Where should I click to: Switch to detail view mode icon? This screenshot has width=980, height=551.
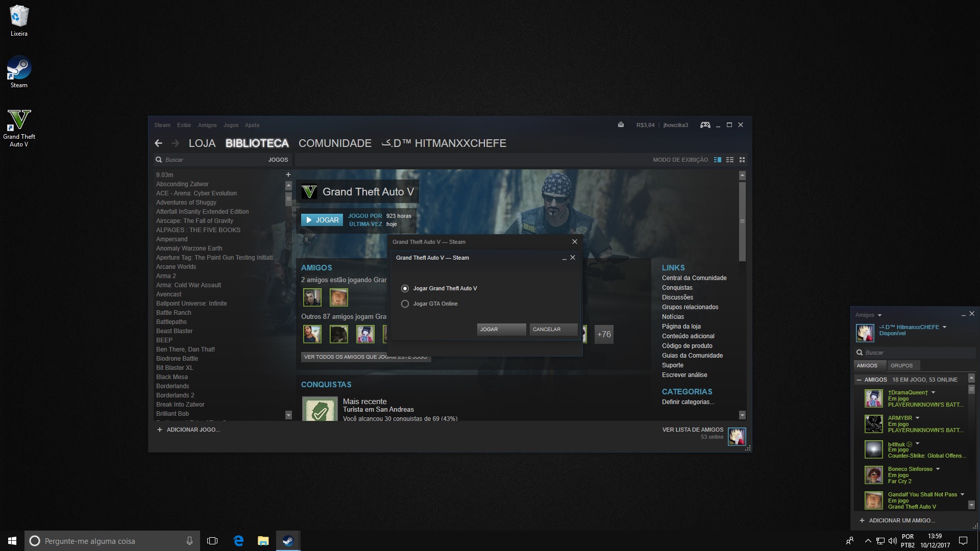click(x=718, y=160)
